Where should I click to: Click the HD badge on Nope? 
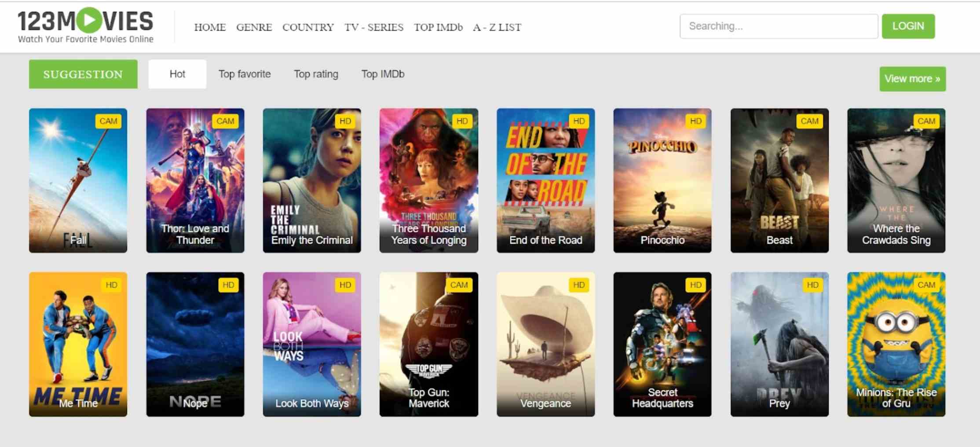tap(228, 285)
